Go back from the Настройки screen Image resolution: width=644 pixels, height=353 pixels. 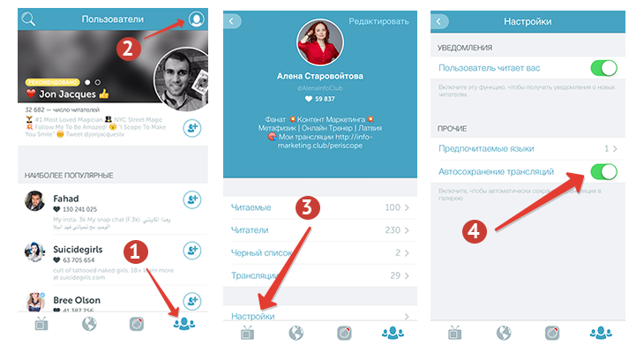point(439,21)
